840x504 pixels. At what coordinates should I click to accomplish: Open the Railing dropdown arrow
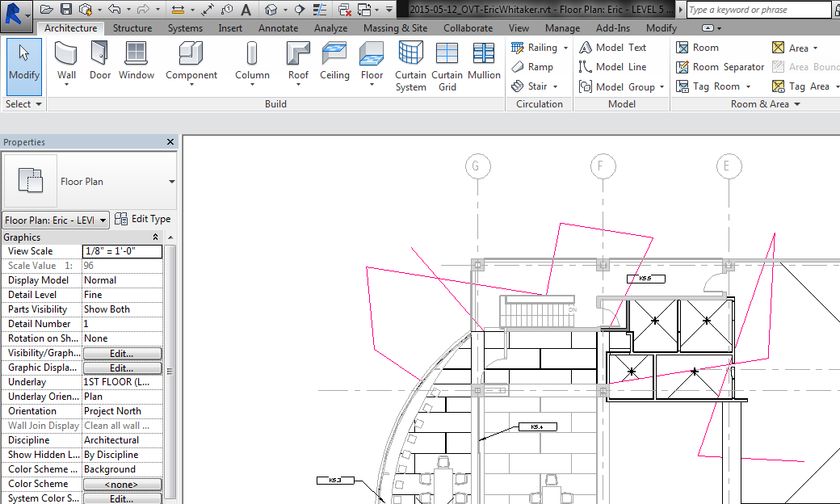coord(565,48)
